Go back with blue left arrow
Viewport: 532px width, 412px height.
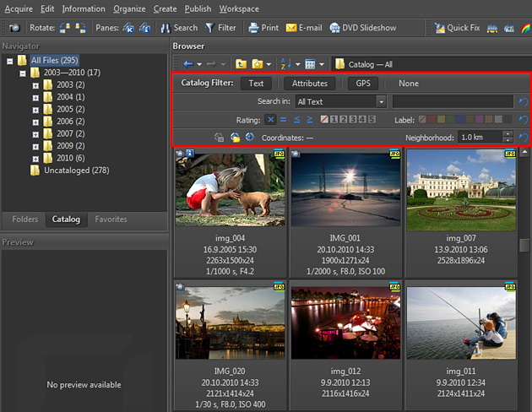188,64
